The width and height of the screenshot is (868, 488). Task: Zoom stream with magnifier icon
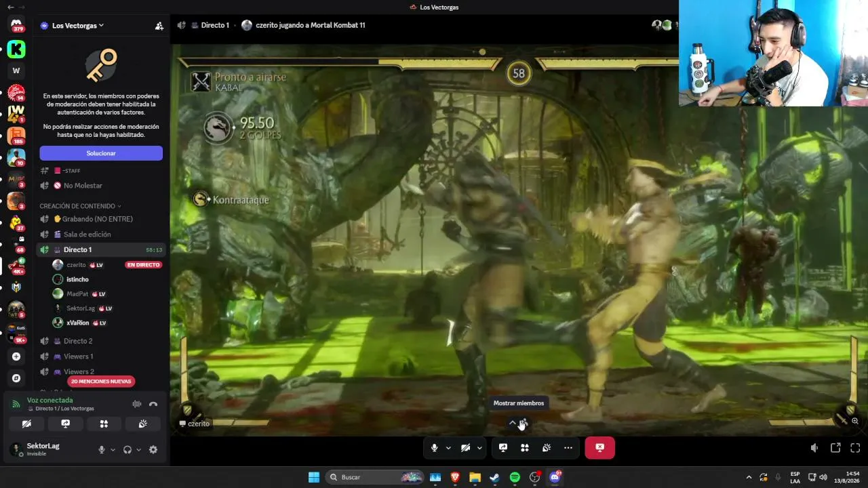[855, 421]
